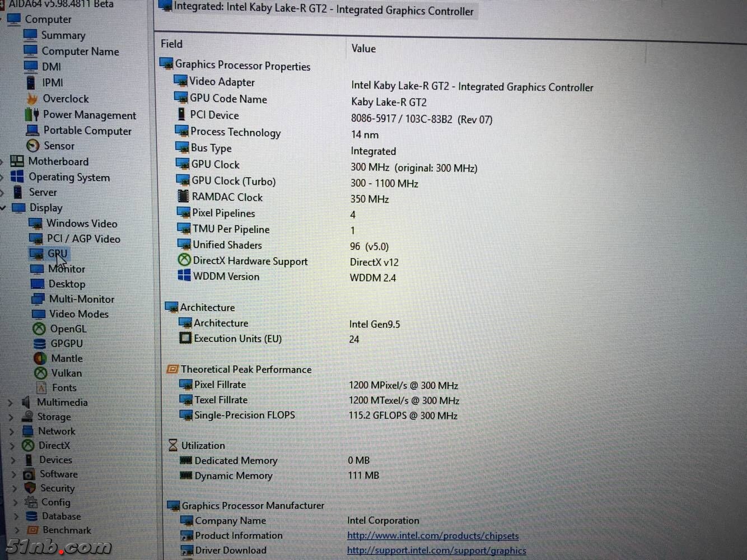Open the Video Modes page
The image size is (747, 560).
click(x=78, y=314)
